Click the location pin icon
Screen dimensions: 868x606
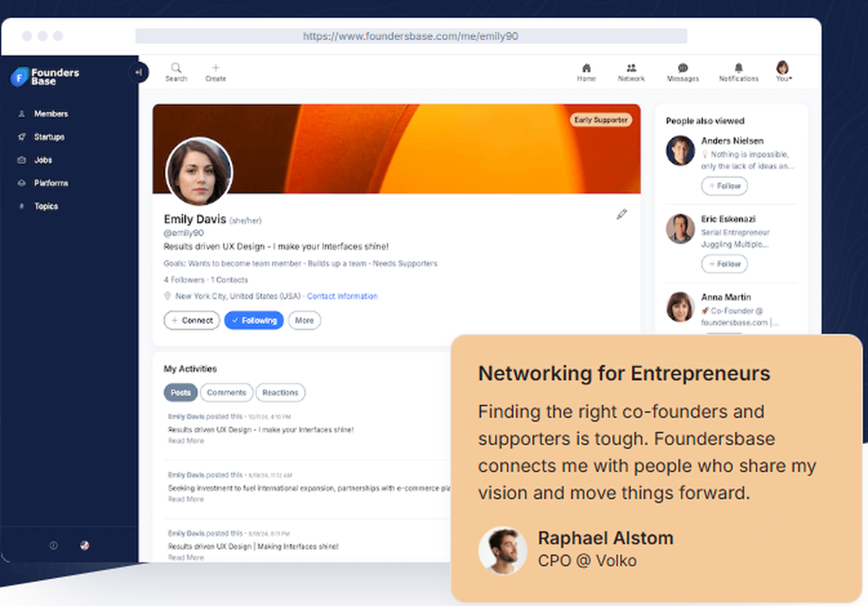(x=168, y=296)
